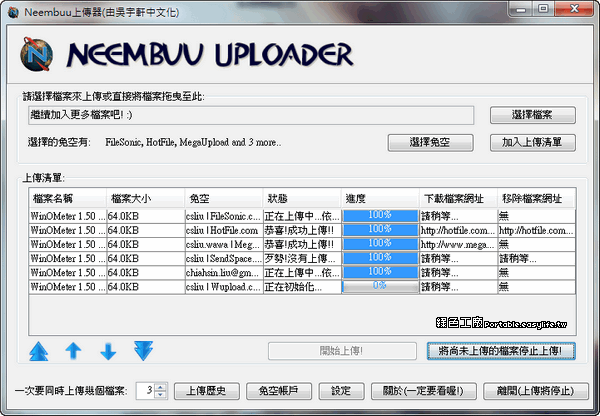Click the SendSpace row 100% progress bar
This screenshot has height=416, width=600.
coord(380,258)
